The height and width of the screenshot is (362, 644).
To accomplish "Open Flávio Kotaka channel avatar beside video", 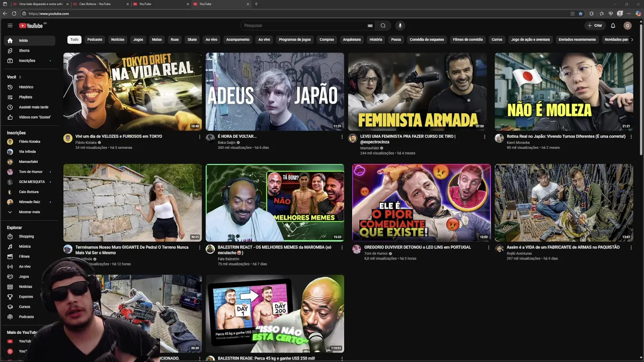I will click(68, 138).
